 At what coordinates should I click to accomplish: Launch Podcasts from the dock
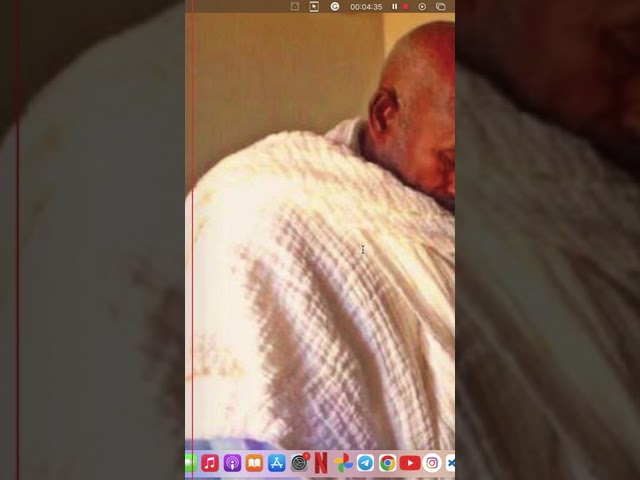coord(232,463)
